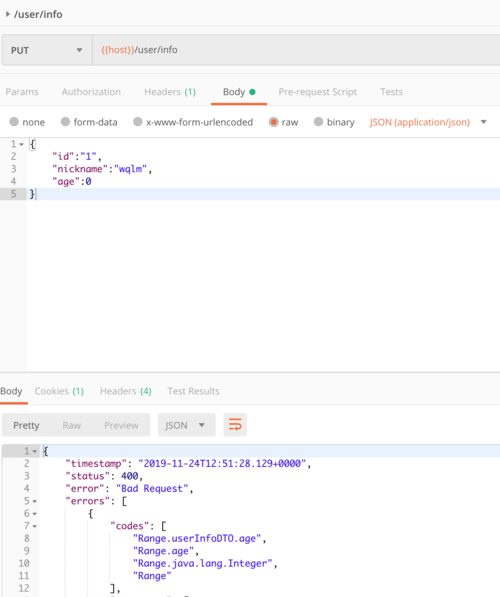Choose x-www-form-urlencoded radio option
The height and width of the screenshot is (597, 500).
tap(137, 122)
